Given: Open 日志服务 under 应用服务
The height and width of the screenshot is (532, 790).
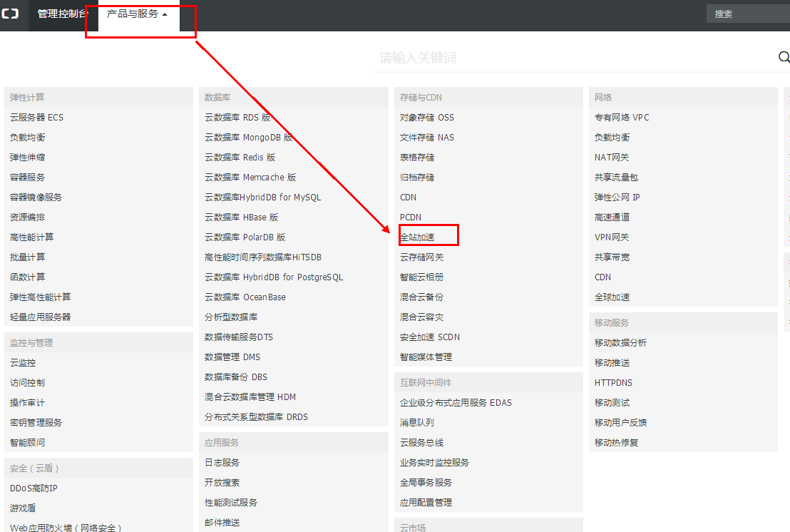Looking at the screenshot, I should pyautogui.click(x=222, y=463).
